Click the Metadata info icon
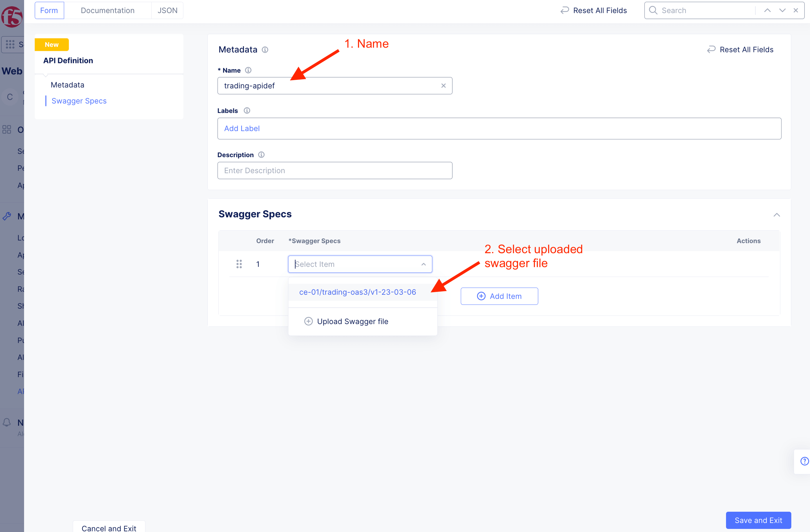 [265, 50]
